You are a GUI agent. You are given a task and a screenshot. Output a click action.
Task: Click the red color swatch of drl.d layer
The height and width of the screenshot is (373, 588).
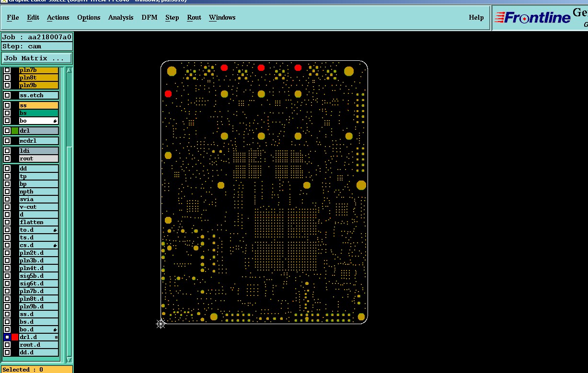click(x=15, y=337)
